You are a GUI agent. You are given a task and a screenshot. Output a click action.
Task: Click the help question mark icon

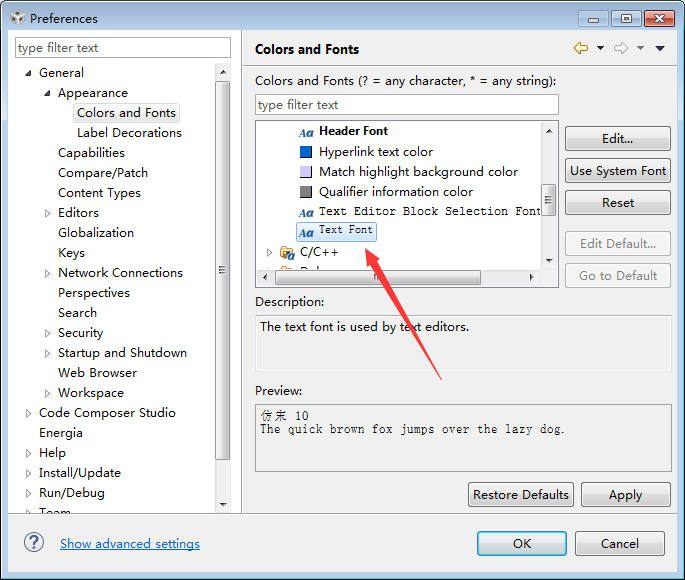[x=34, y=542]
